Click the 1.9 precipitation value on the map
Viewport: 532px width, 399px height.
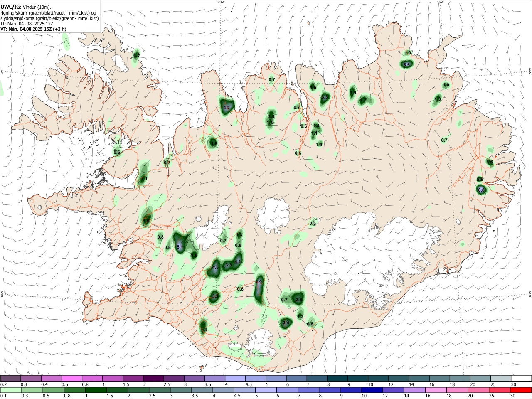(353, 93)
